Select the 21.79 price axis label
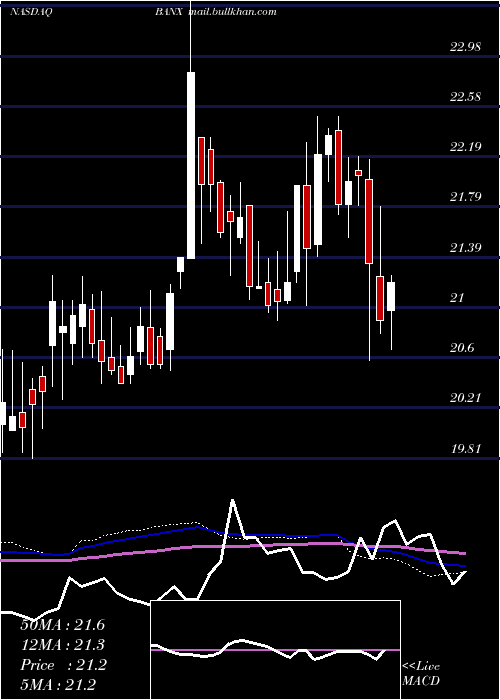The height and width of the screenshot is (700, 500). point(465,196)
